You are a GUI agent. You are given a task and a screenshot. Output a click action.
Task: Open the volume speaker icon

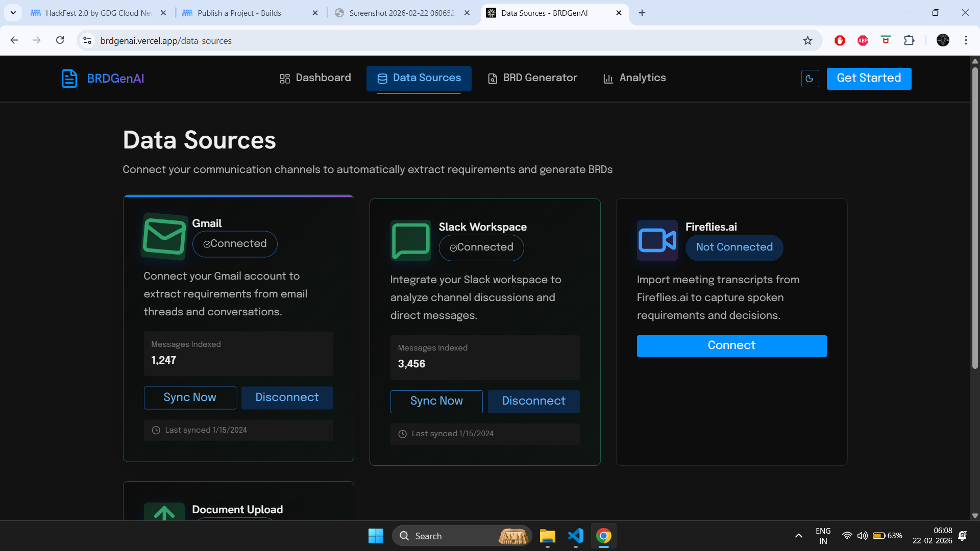point(863,536)
